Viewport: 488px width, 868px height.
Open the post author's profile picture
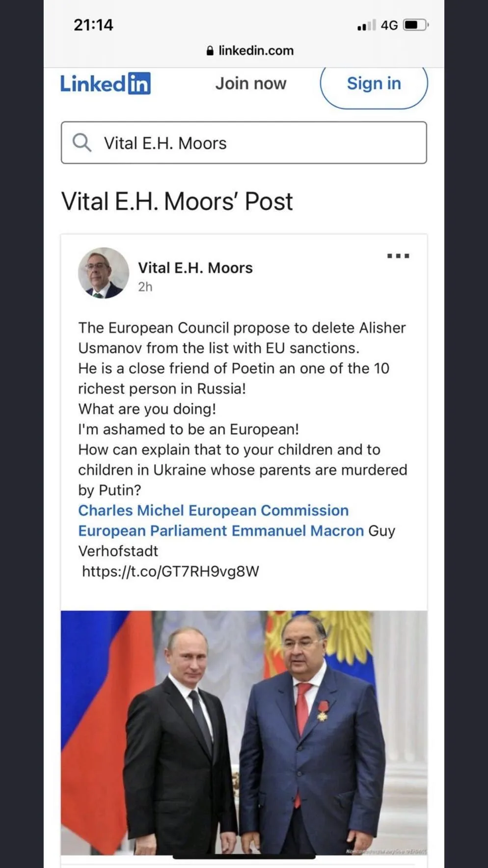pos(103,273)
